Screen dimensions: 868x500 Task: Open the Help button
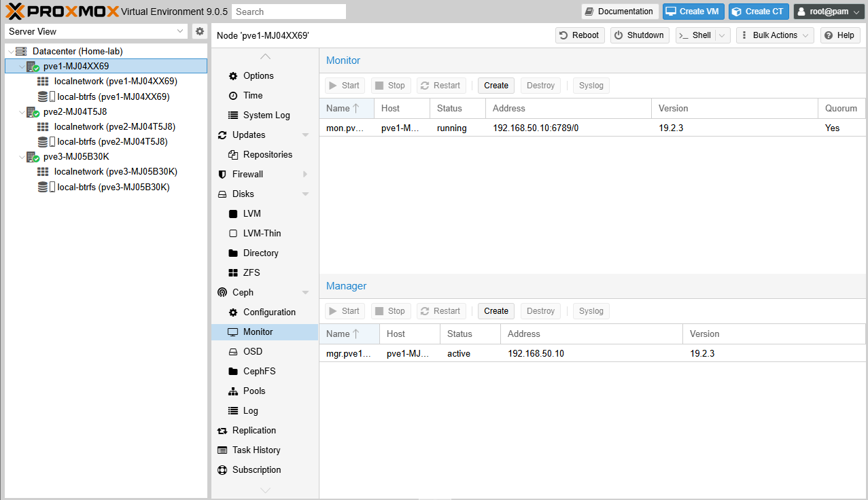tap(840, 35)
